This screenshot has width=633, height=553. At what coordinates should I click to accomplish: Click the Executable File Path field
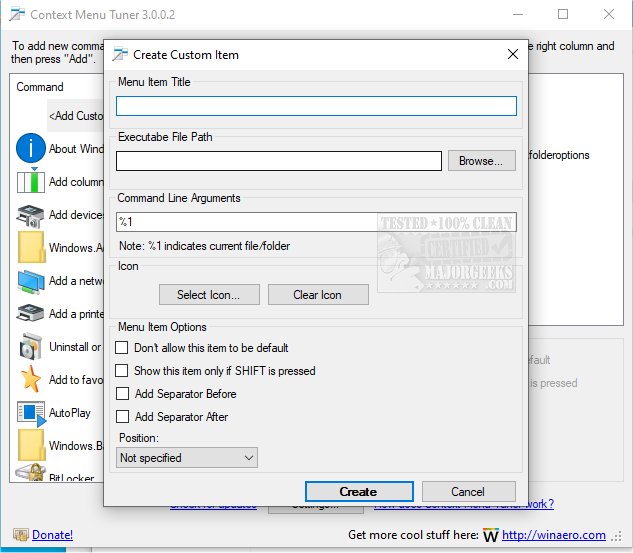pyautogui.click(x=279, y=161)
